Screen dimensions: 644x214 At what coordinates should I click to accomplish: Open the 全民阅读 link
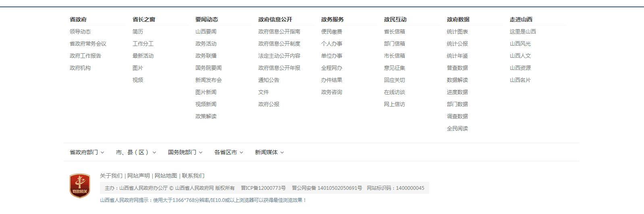(x=457, y=128)
